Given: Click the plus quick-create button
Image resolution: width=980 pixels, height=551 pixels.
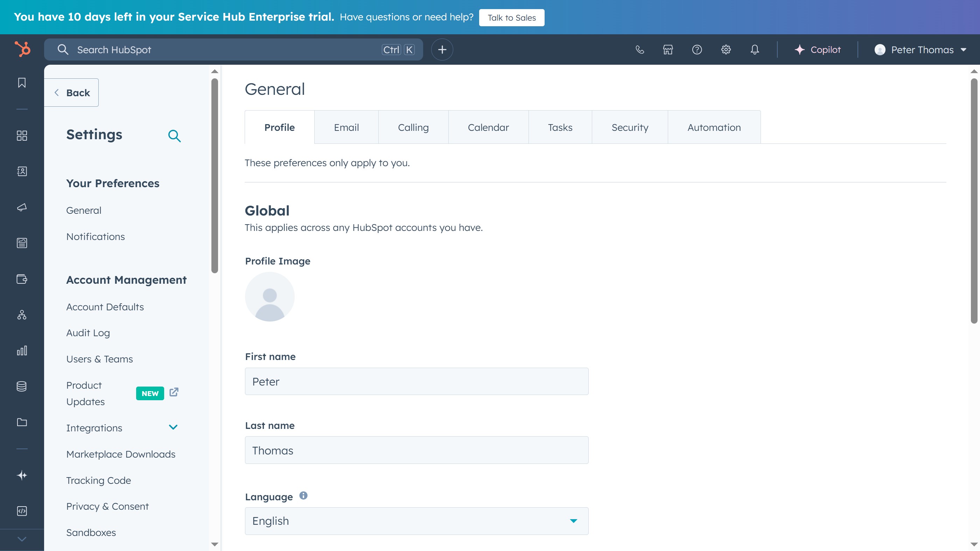Looking at the screenshot, I should [442, 49].
